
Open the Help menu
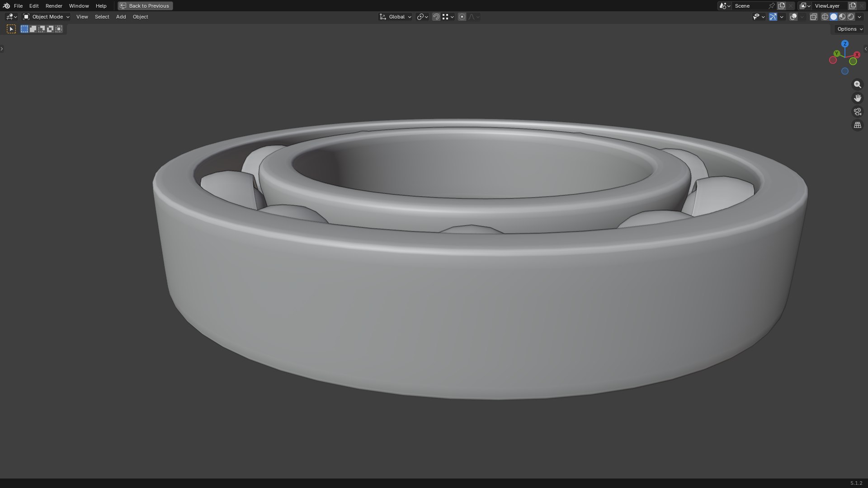(x=101, y=6)
